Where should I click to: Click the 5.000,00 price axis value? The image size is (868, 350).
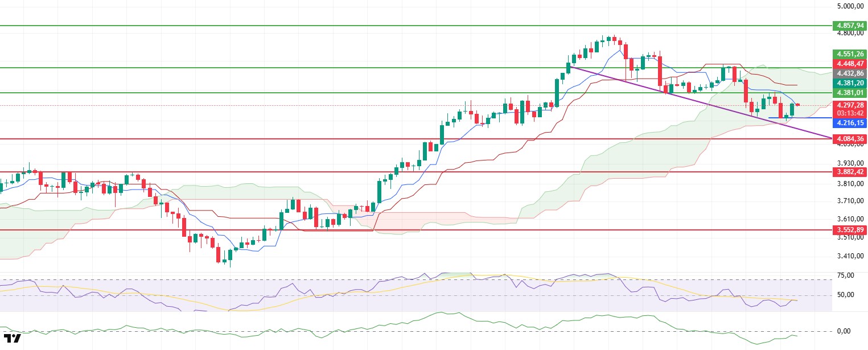(x=850, y=7)
